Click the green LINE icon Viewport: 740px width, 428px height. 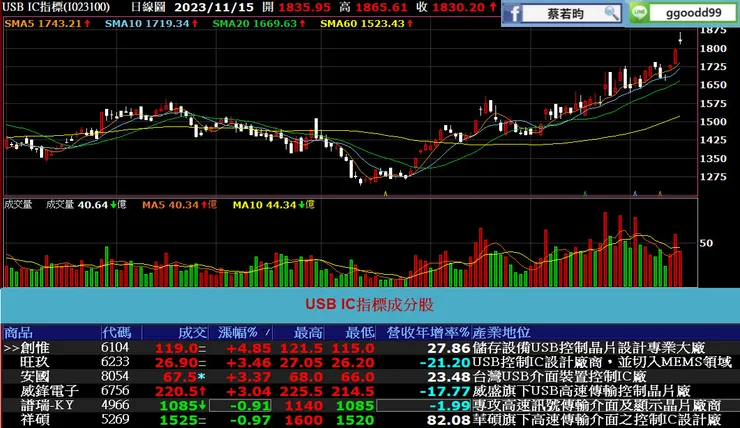tap(639, 13)
